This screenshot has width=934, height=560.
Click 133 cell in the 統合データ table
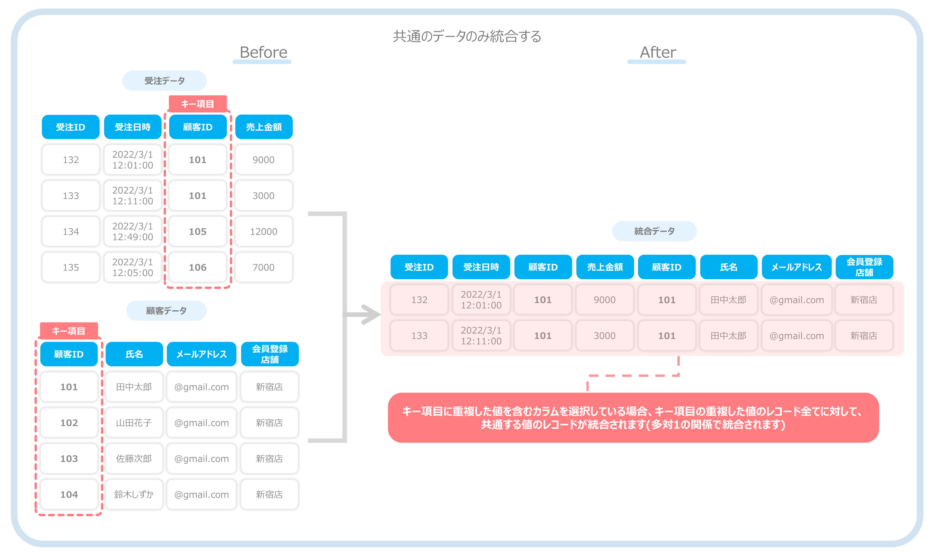coord(419,336)
